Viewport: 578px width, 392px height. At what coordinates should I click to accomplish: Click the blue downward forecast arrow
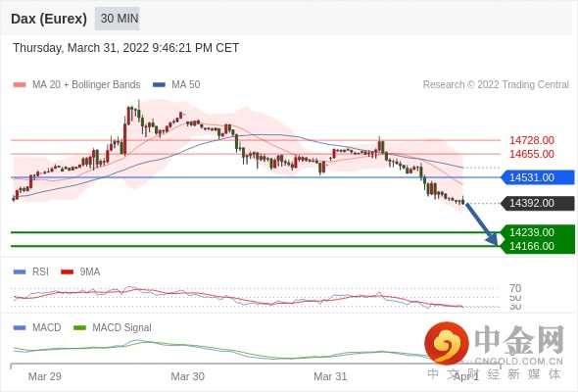click(x=482, y=223)
